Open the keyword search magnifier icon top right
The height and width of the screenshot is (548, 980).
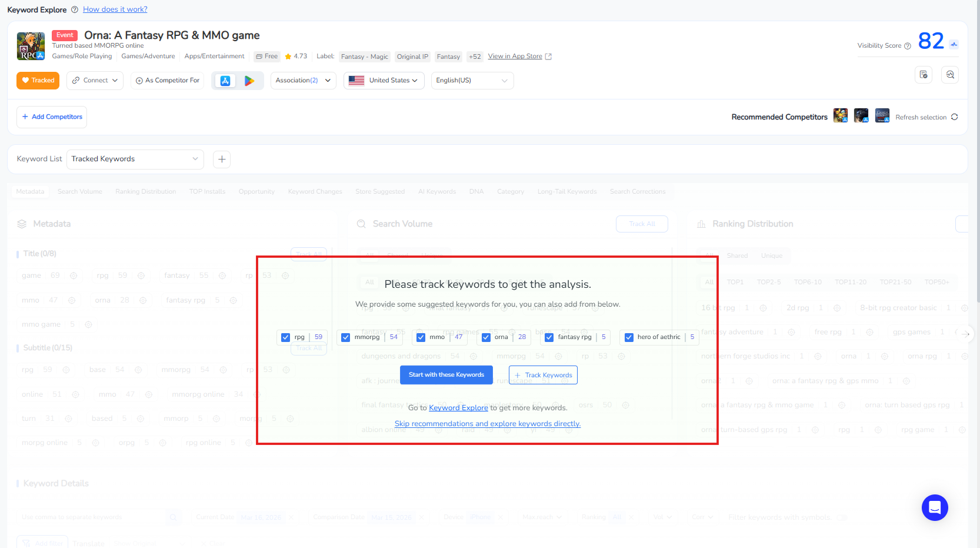click(x=949, y=75)
